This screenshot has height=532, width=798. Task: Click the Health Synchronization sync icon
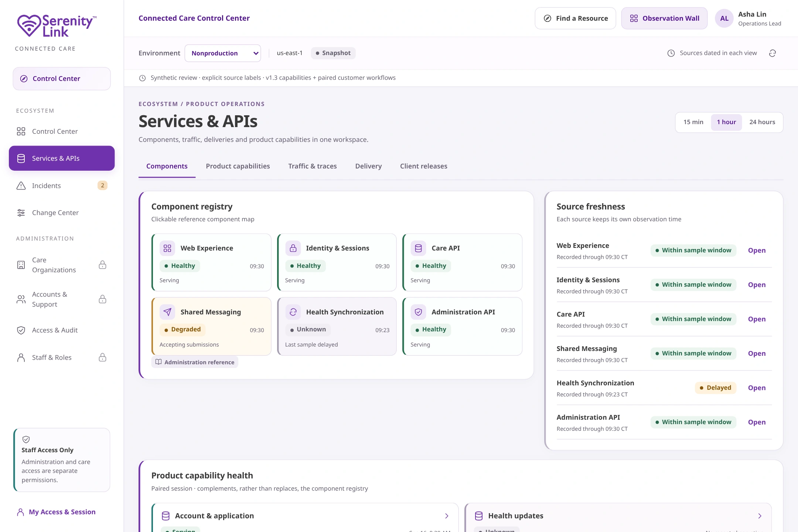click(293, 312)
